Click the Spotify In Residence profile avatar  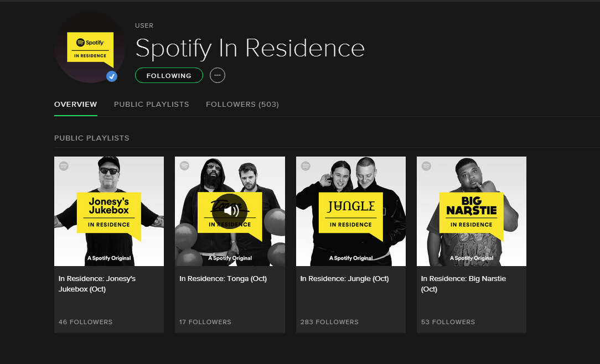pyautogui.click(x=90, y=47)
